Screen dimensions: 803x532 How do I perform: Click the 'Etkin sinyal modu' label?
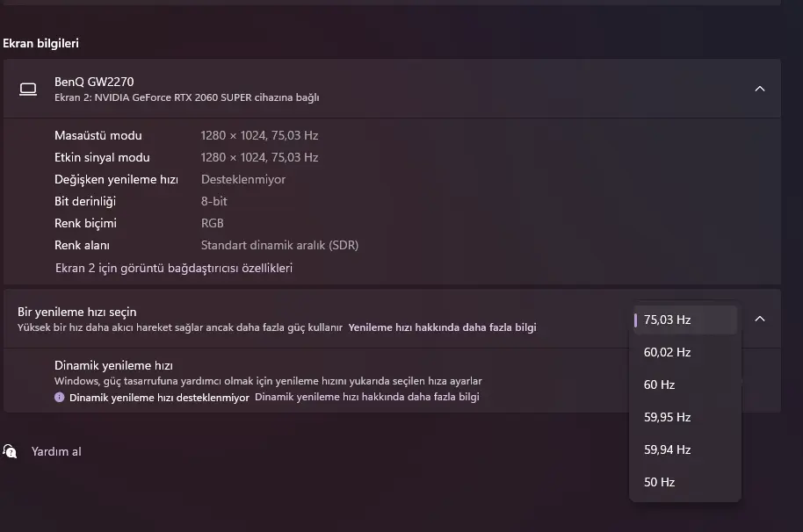pyautogui.click(x=102, y=157)
